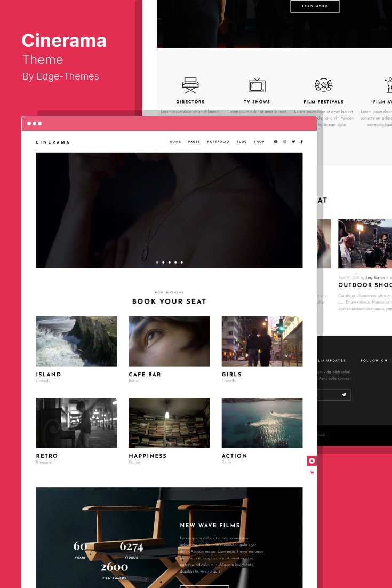Viewport: 392px width, 588px height.
Task: Open the Happiness bookshelf thumbnail
Action: point(170,423)
